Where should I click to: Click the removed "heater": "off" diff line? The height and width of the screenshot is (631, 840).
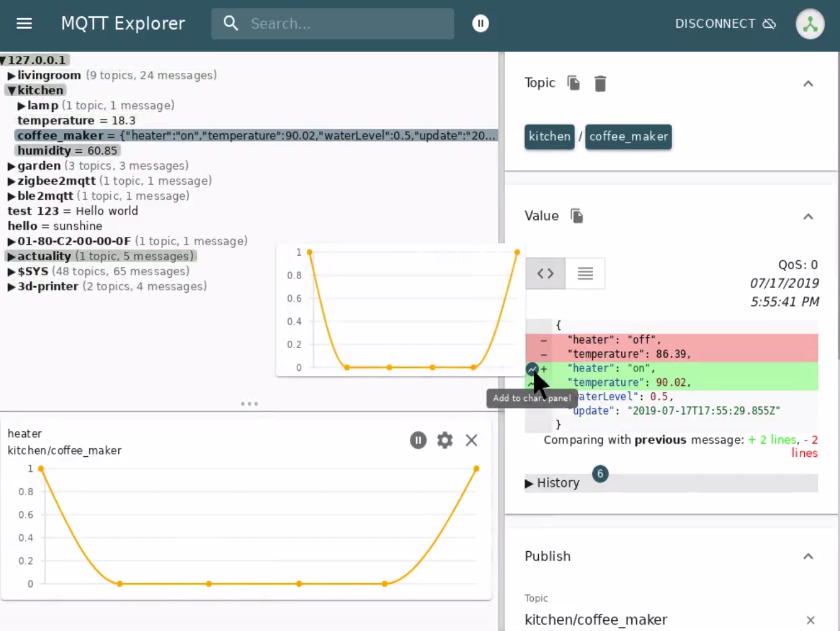(x=671, y=340)
